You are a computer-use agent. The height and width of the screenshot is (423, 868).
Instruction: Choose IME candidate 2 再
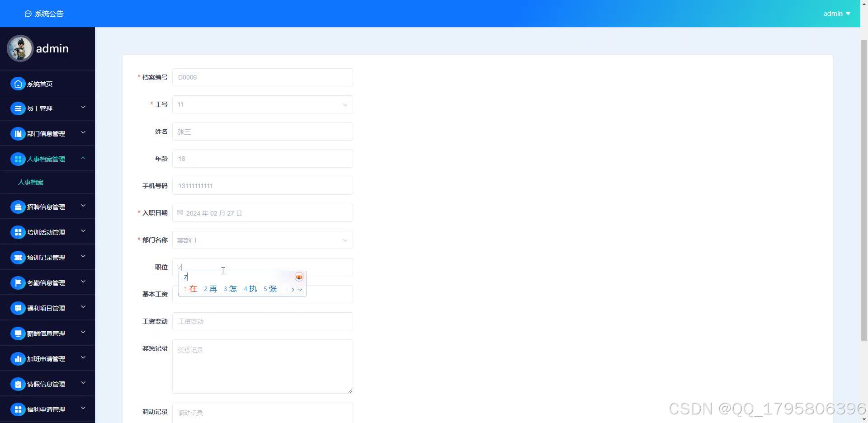tap(211, 289)
